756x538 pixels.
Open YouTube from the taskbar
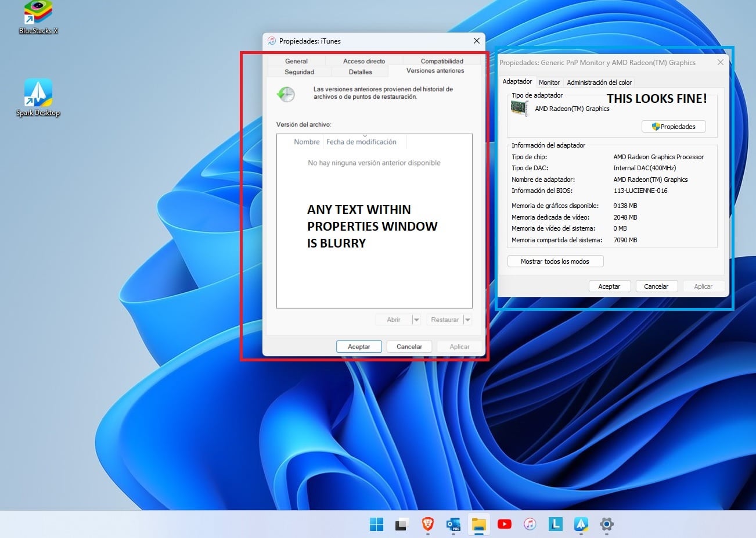point(505,524)
